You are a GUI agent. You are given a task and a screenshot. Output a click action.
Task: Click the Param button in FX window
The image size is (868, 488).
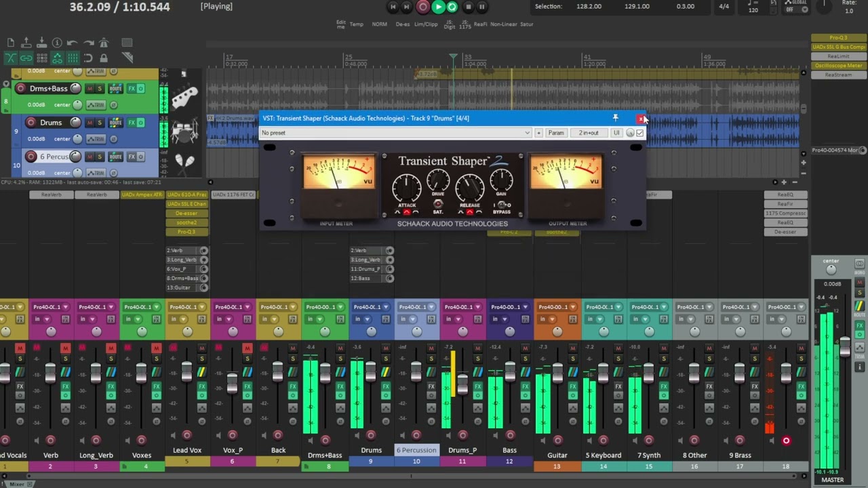pos(556,133)
